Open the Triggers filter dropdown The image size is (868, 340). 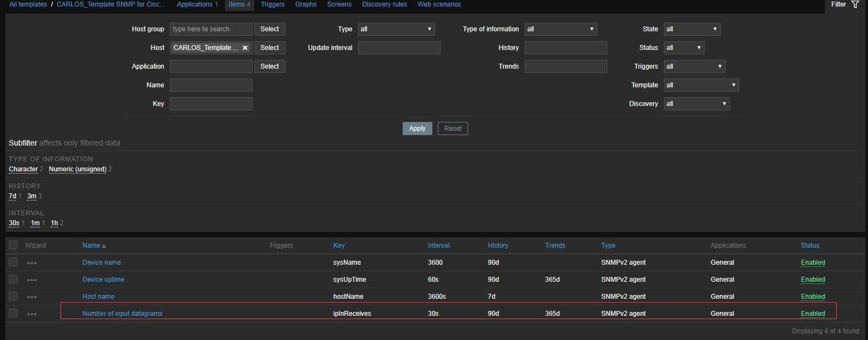pyautogui.click(x=694, y=66)
